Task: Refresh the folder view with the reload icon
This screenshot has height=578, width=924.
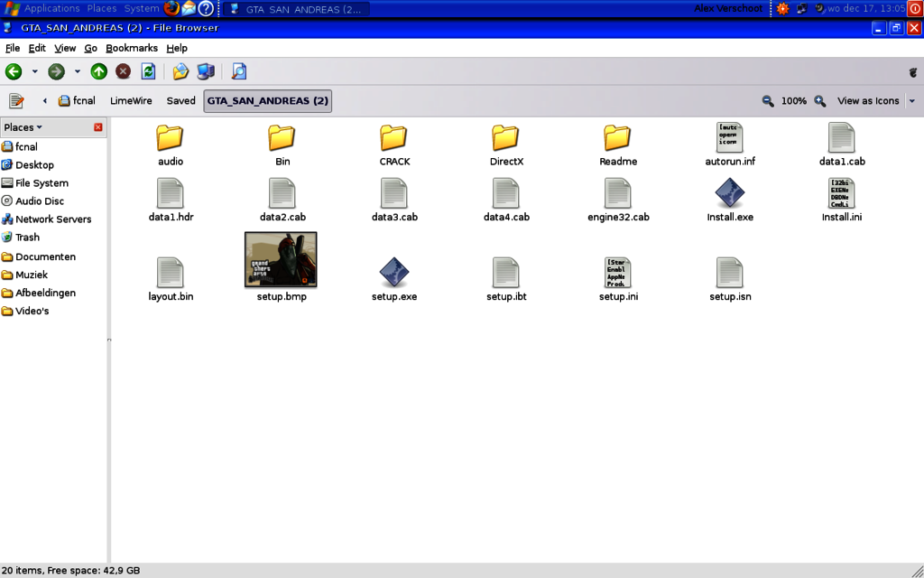Action: pos(146,71)
